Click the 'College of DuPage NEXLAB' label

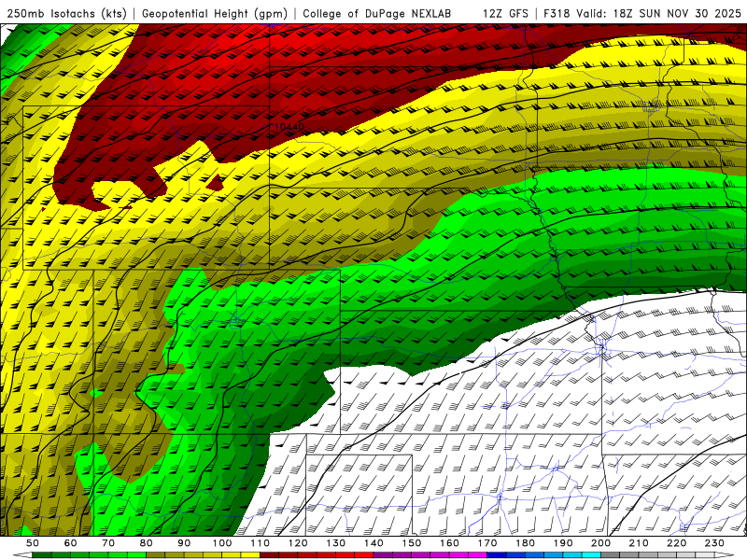[377, 14]
